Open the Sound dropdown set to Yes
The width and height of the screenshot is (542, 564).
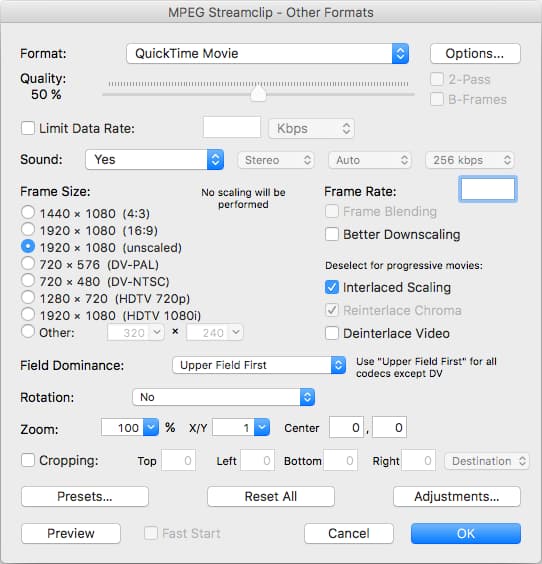155,160
